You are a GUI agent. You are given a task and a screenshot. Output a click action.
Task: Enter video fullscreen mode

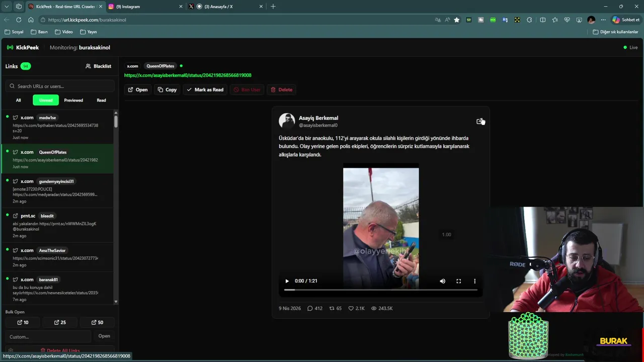458,281
